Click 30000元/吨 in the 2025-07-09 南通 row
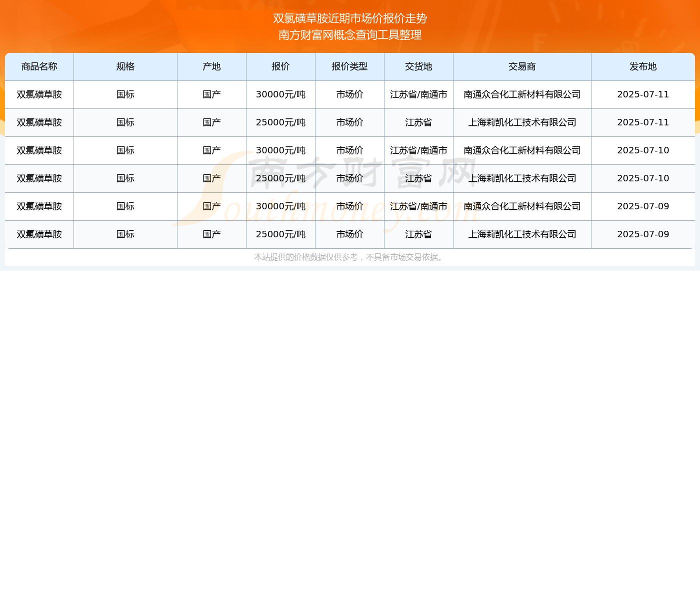The height and width of the screenshot is (602, 700). pos(280,206)
